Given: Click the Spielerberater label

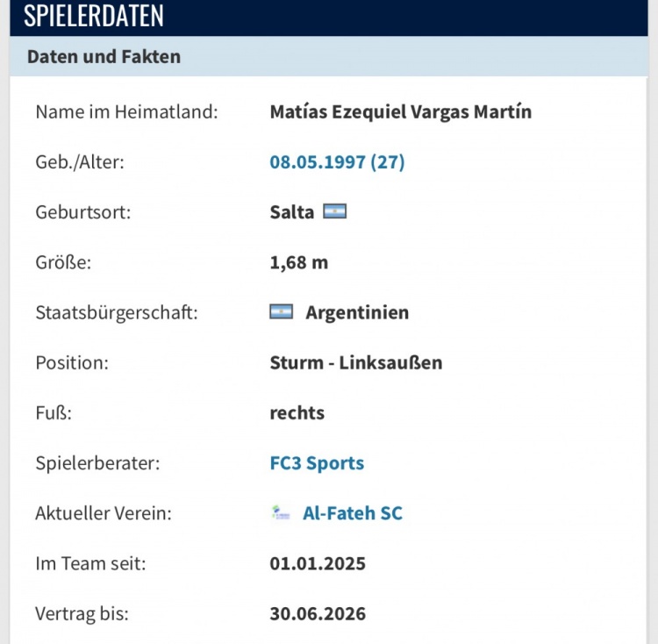Looking at the screenshot, I should click(97, 463).
